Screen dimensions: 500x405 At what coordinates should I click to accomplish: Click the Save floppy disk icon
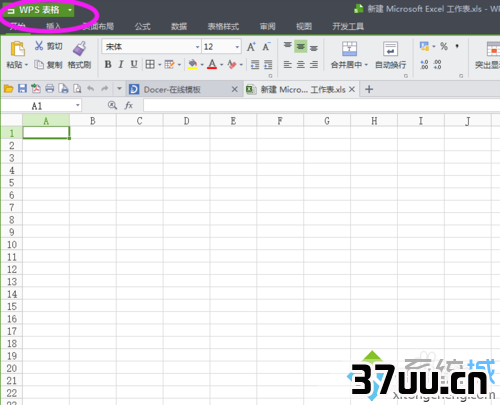(x=22, y=89)
